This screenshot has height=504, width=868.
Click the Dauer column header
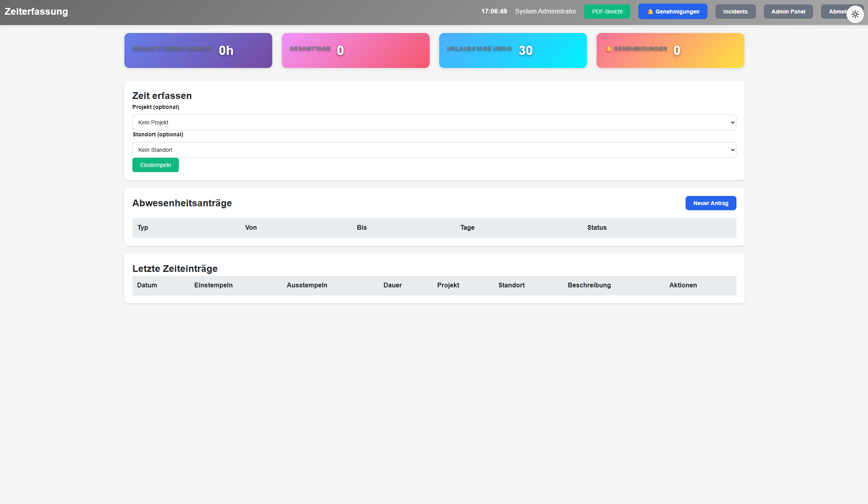392,285
